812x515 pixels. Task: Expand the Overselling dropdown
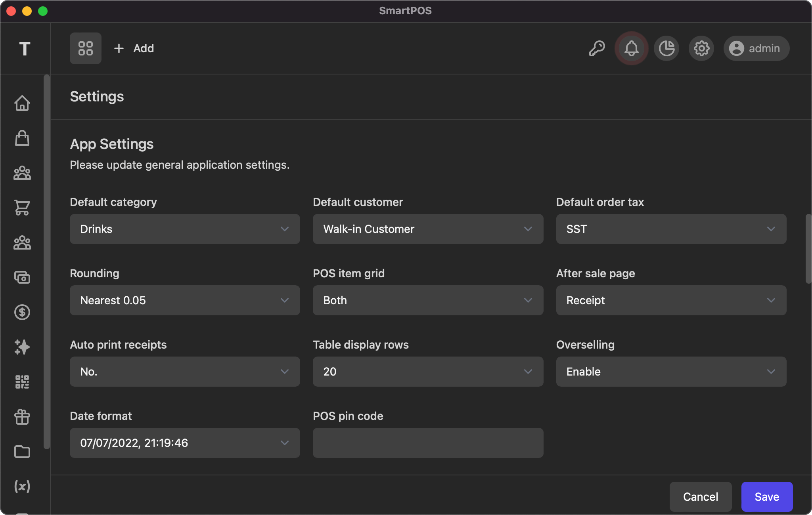pos(671,372)
